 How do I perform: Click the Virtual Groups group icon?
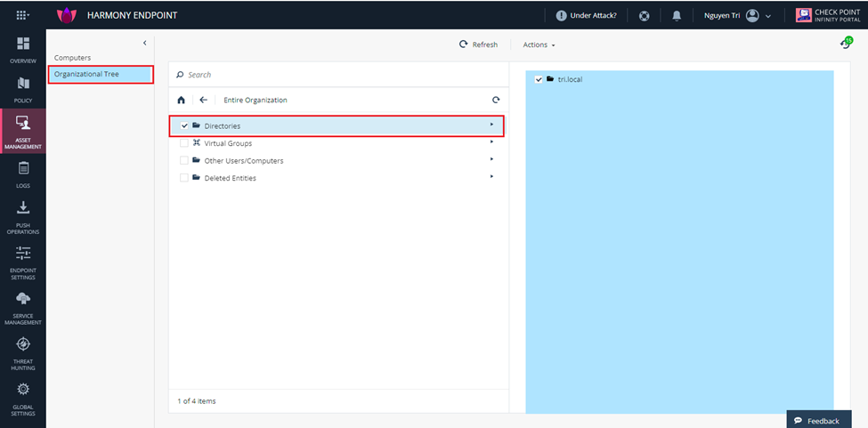click(x=196, y=142)
